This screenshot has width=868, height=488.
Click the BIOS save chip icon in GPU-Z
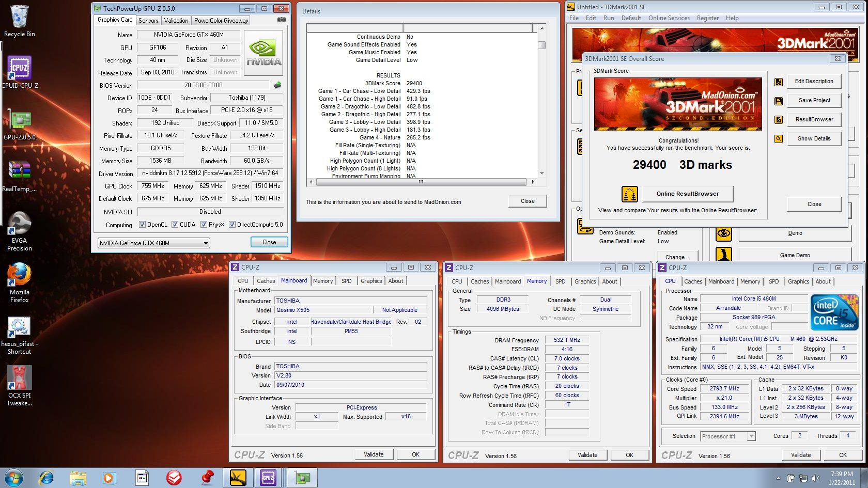click(277, 85)
